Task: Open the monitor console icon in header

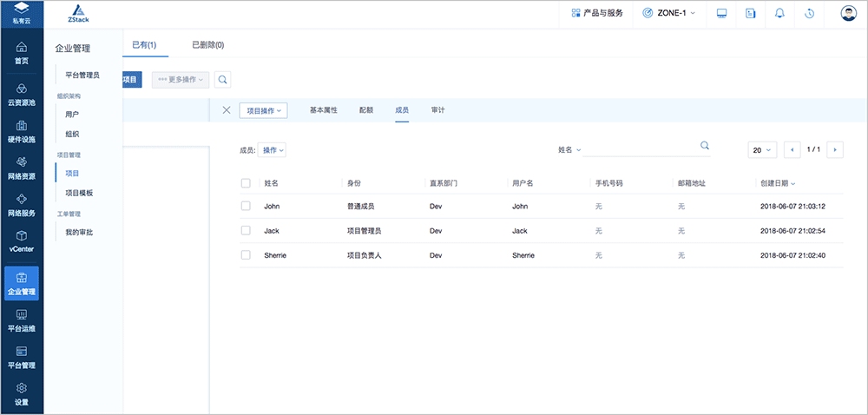Action: [x=721, y=13]
